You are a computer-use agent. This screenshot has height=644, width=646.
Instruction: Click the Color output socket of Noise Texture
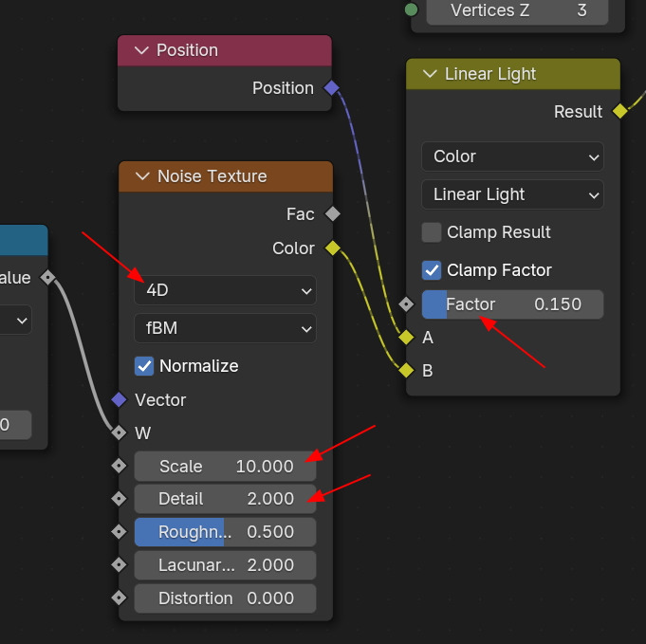[332, 248]
